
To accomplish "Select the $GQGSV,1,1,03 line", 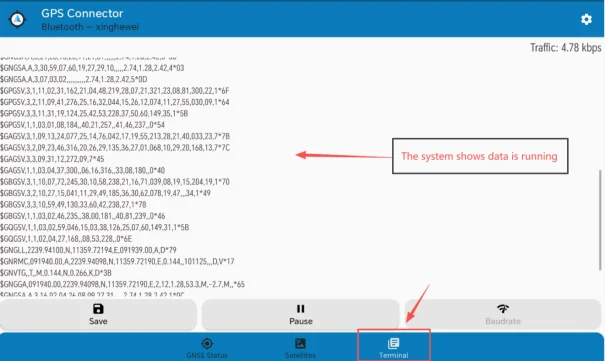I will click(x=94, y=227).
